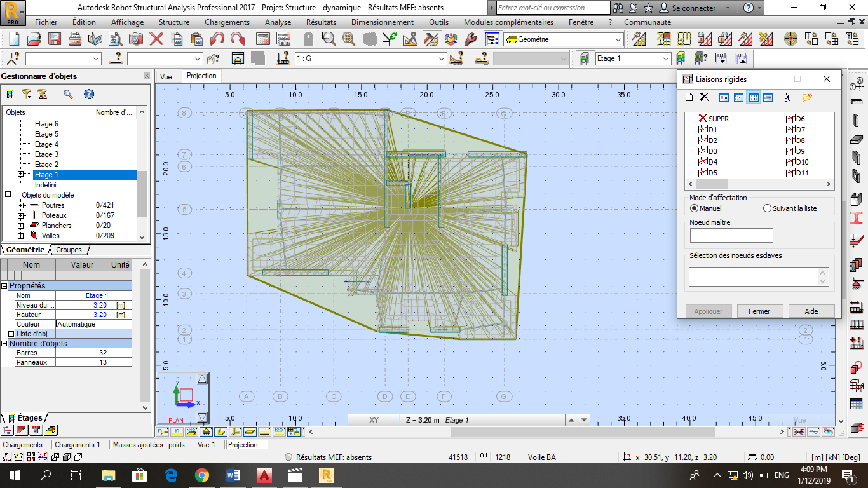Click the object tree vertical scrollbar
Image resolution: width=868 pixels, height=488 pixels.
coord(142,173)
